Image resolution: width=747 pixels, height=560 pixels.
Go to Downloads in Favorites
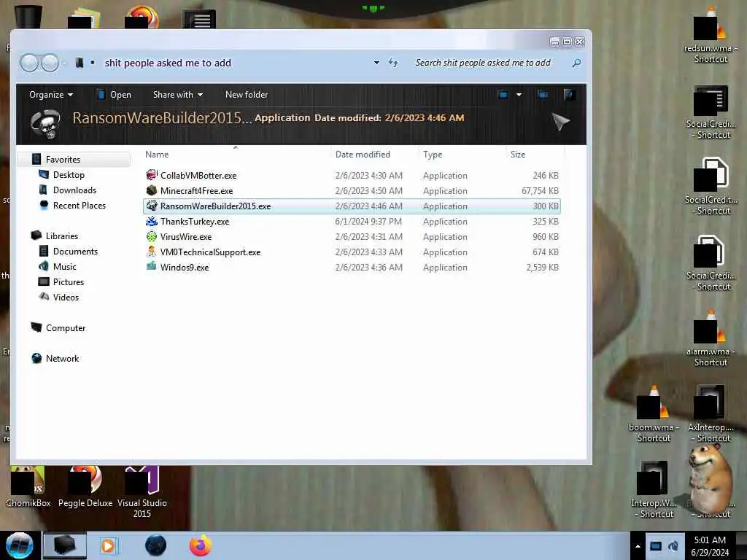(74, 190)
